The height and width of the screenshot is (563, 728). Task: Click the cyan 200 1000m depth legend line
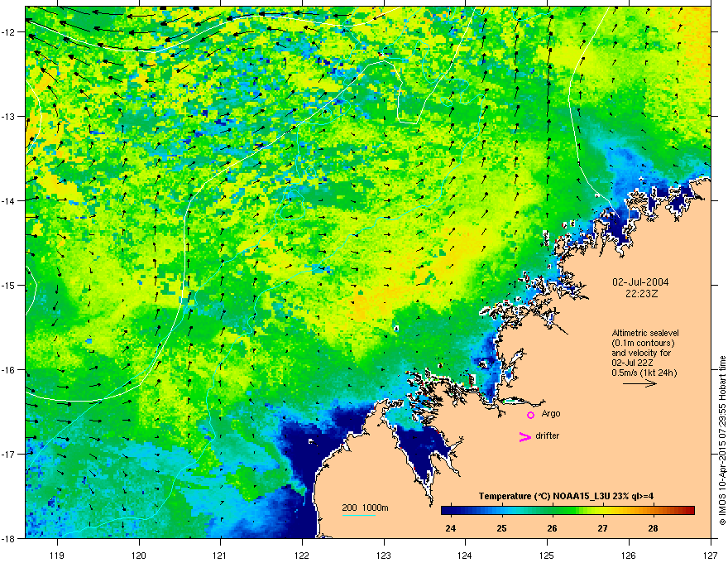(358, 515)
